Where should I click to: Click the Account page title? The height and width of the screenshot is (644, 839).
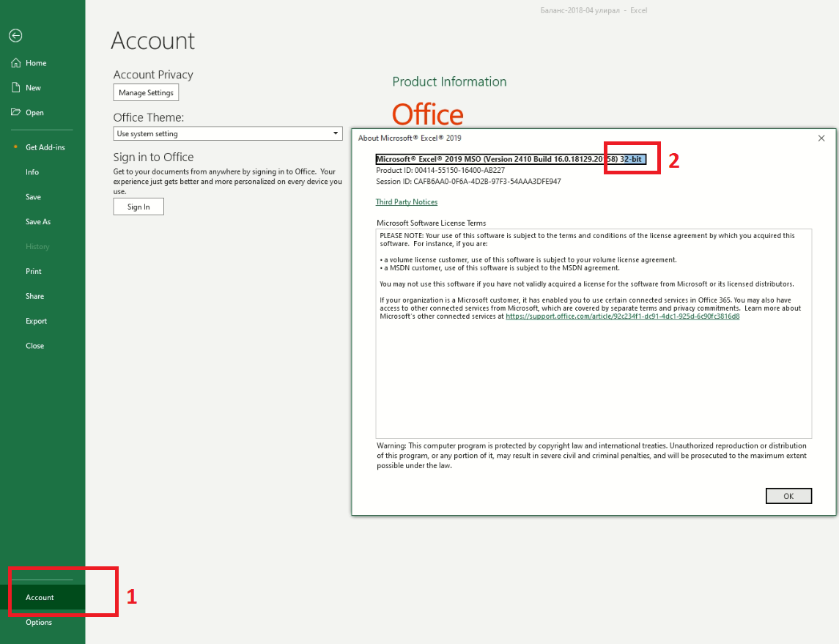(153, 40)
